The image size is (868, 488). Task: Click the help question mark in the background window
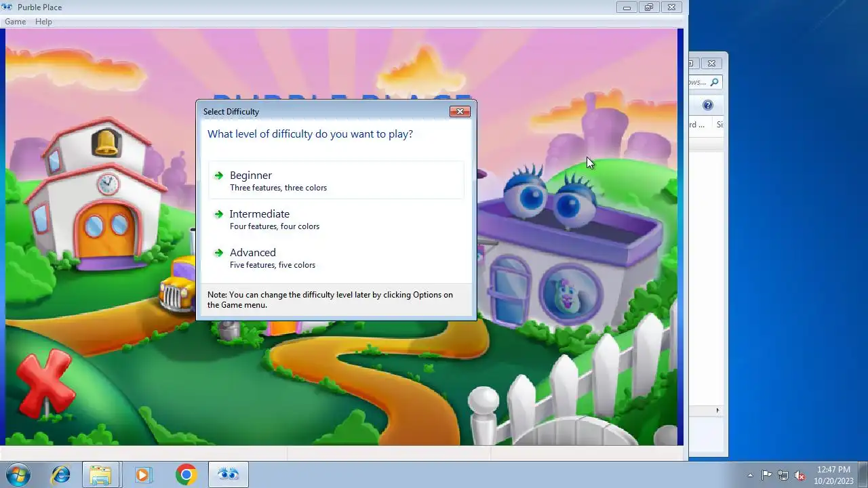(708, 105)
